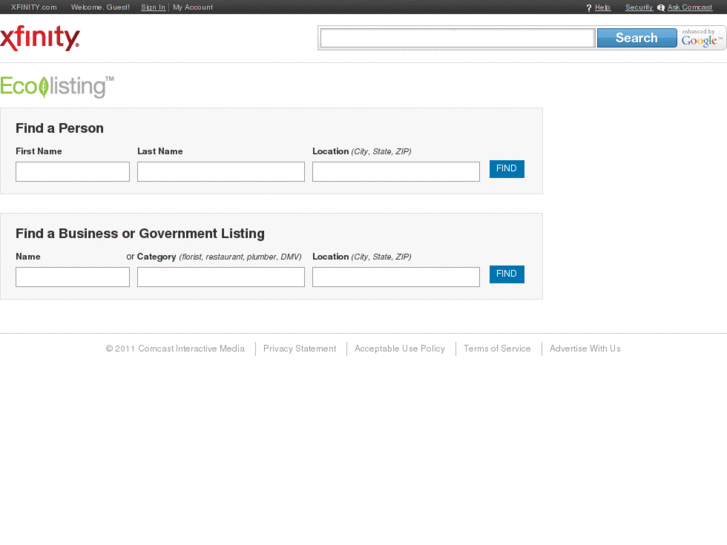Screen dimensions: 727x545
Task: Open the Acceptable Use Policy link
Action: click(400, 349)
